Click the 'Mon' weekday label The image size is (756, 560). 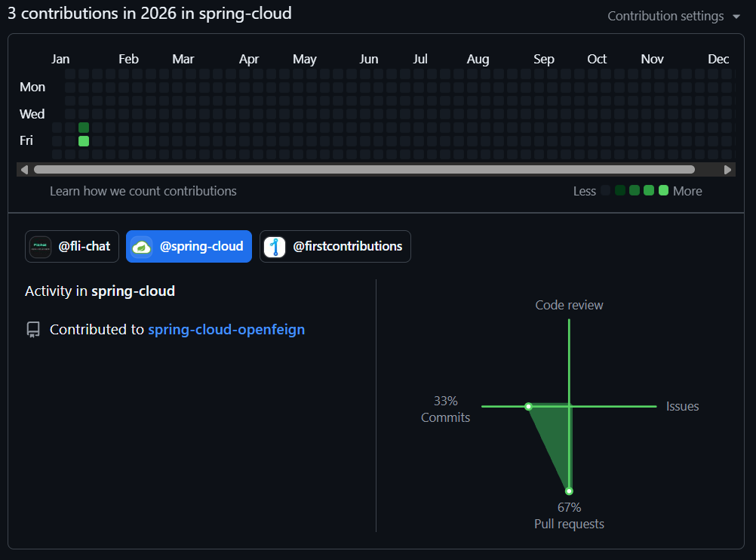pos(32,87)
